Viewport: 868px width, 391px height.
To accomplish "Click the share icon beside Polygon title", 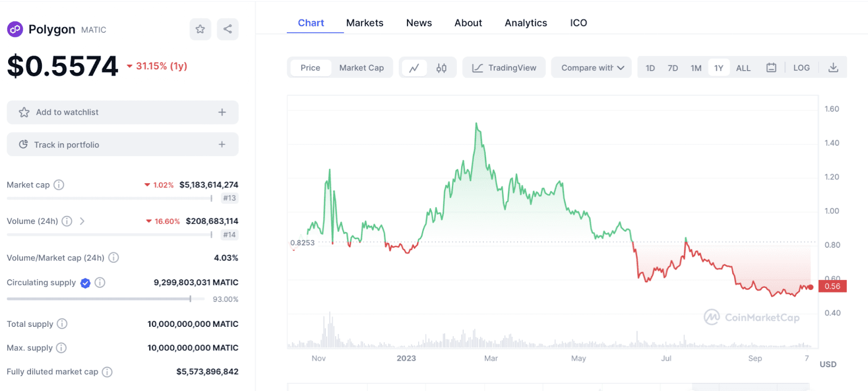I will click(x=228, y=29).
